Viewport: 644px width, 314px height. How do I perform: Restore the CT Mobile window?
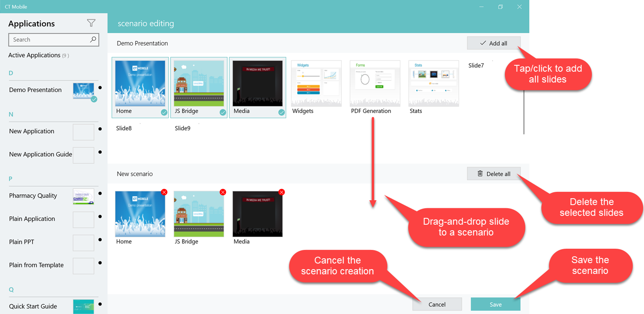pyautogui.click(x=500, y=7)
